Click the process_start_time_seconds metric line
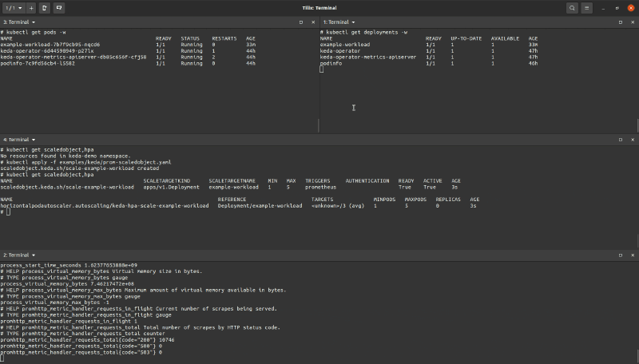The image size is (639, 364). 69,265
